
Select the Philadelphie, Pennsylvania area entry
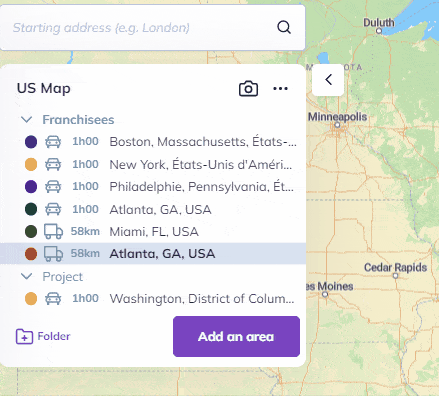click(153, 187)
